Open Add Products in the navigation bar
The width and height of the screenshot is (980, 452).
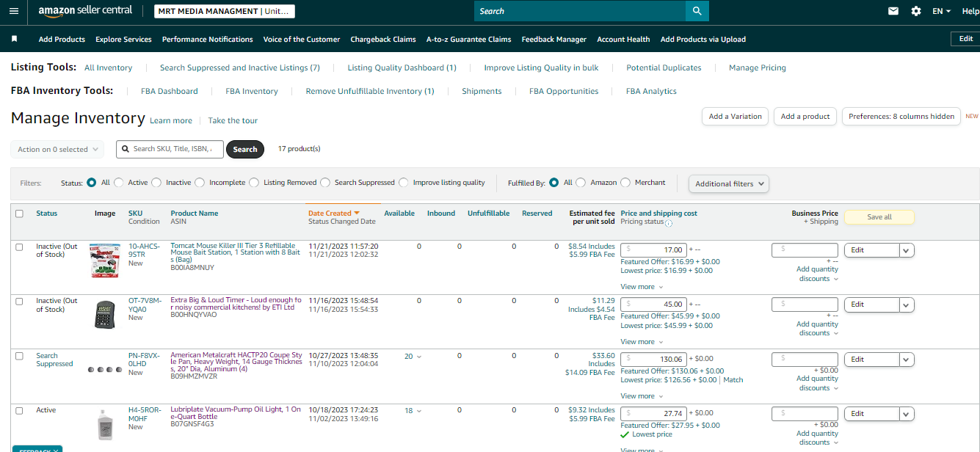pyautogui.click(x=62, y=40)
